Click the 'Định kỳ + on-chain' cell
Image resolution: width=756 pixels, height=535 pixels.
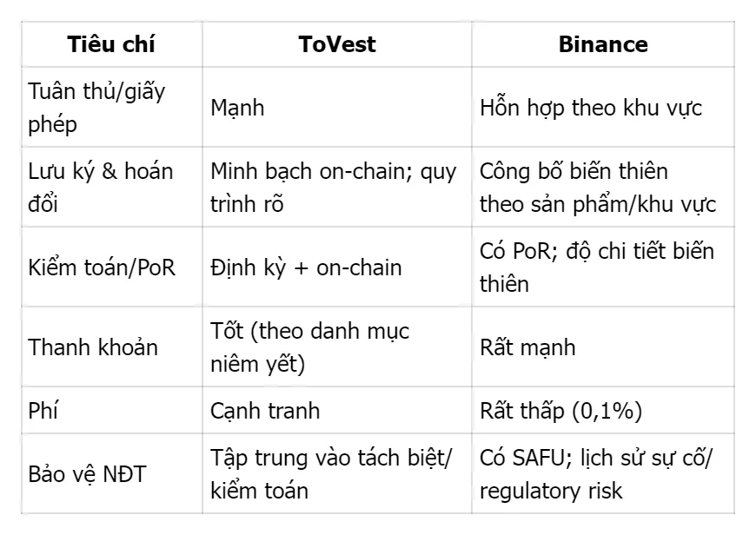click(x=306, y=267)
